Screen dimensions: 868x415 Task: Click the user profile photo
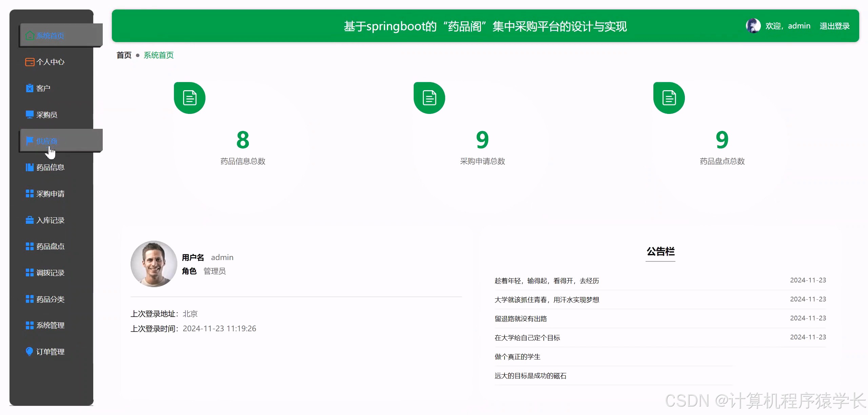[153, 264]
